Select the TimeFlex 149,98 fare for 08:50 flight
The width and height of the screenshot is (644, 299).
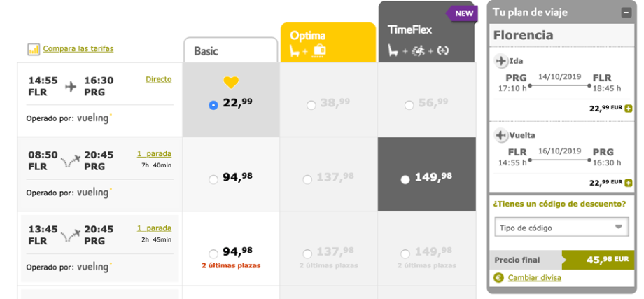coord(405,179)
